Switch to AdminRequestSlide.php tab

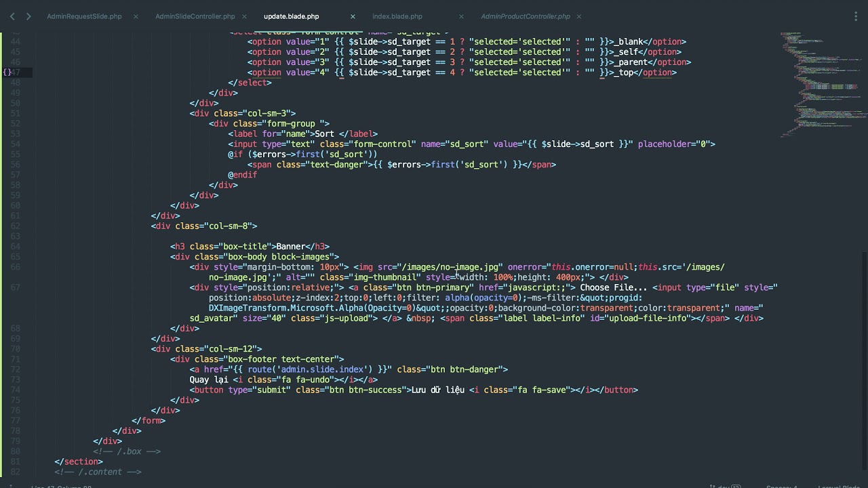[84, 16]
